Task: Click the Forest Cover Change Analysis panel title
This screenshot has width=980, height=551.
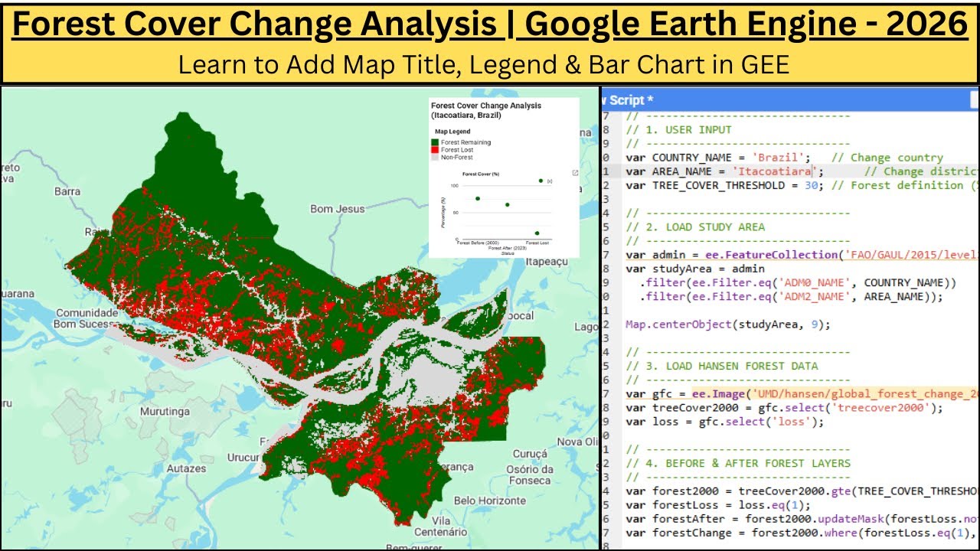Action: (486, 110)
